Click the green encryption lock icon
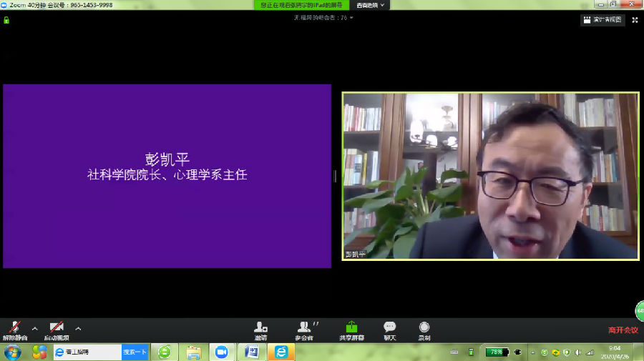Viewport: 644px width, 361px height. [x=6, y=20]
